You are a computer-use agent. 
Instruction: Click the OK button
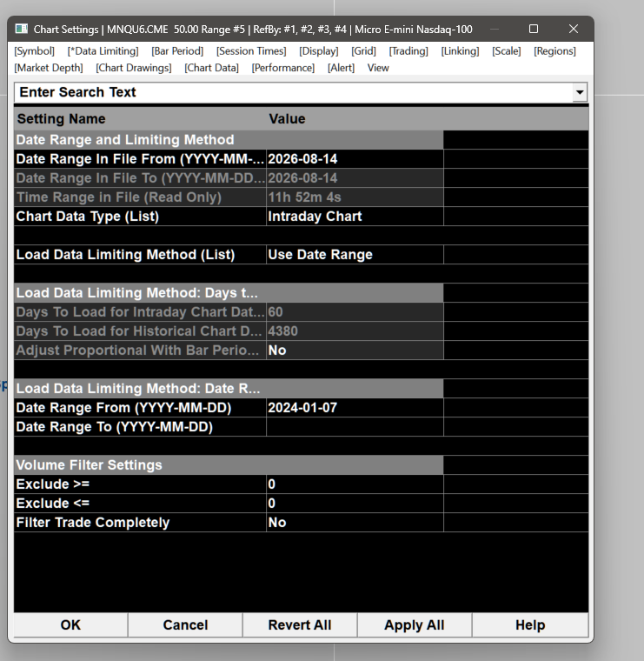[70, 624]
